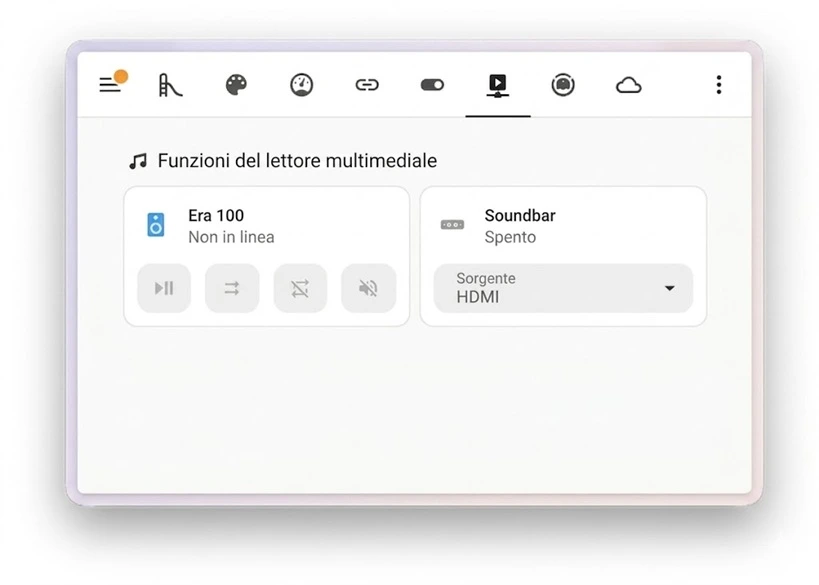This screenshot has height=585, width=819.
Task: Click the music note heading icon
Action: 138,161
